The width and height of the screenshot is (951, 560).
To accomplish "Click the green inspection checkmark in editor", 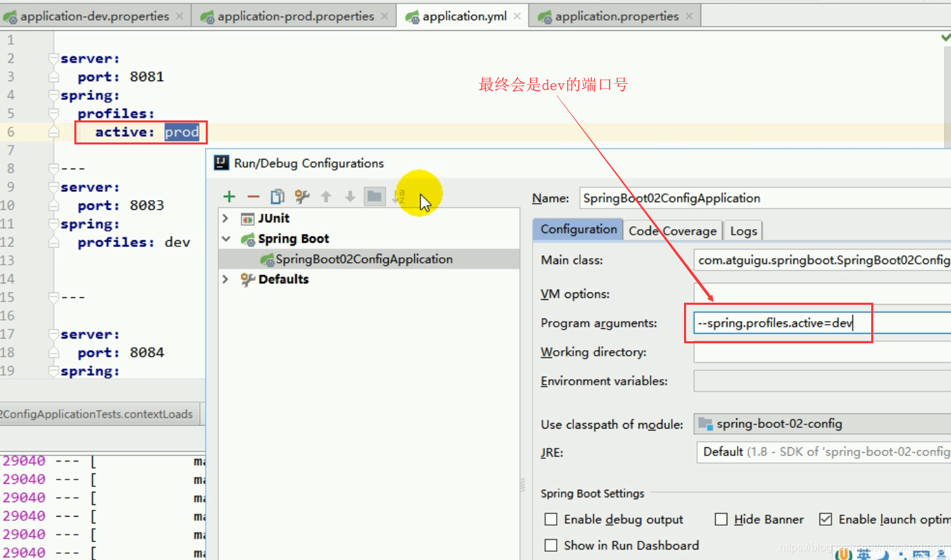I will tap(945, 37).
